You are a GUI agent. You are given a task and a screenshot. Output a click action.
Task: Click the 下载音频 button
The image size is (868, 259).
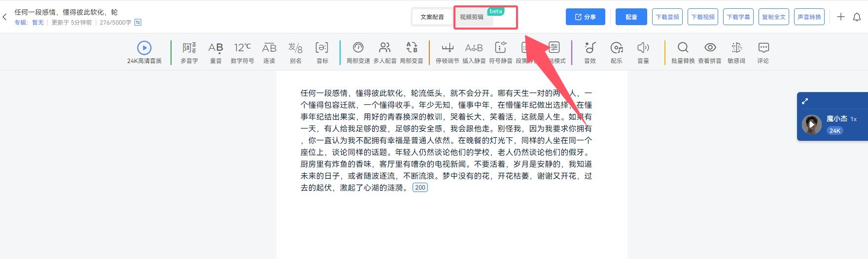click(x=667, y=17)
